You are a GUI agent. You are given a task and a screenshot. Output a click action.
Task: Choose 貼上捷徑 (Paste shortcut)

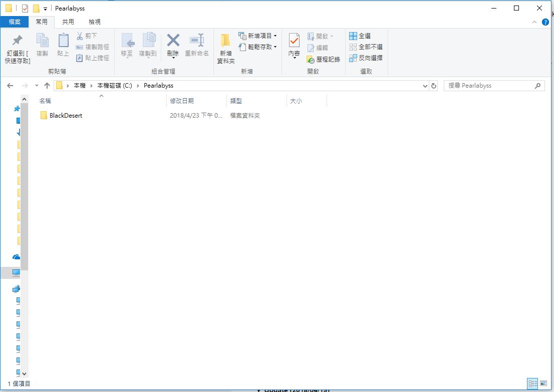click(x=93, y=58)
